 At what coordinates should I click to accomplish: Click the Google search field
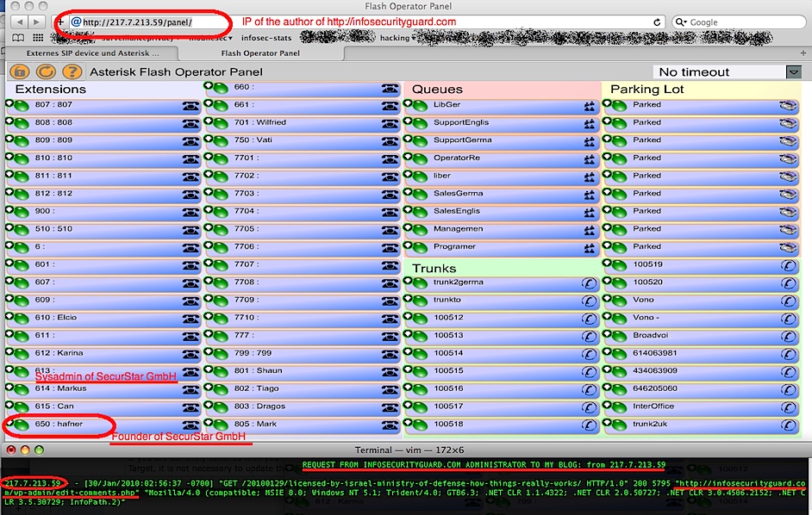pyautogui.click(x=739, y=22)
